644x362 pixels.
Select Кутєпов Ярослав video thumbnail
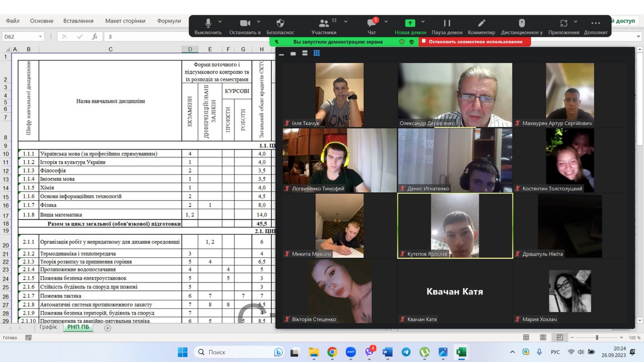click(455, 225)
